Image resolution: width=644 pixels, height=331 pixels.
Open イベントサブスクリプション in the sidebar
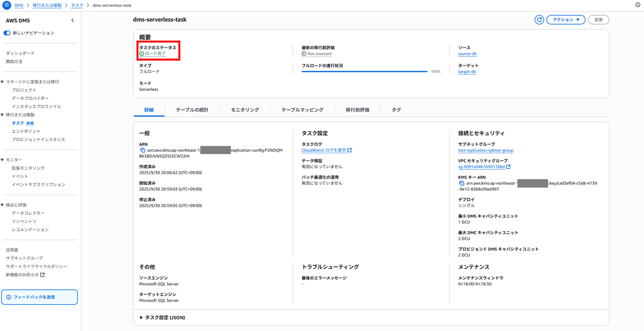38,184
